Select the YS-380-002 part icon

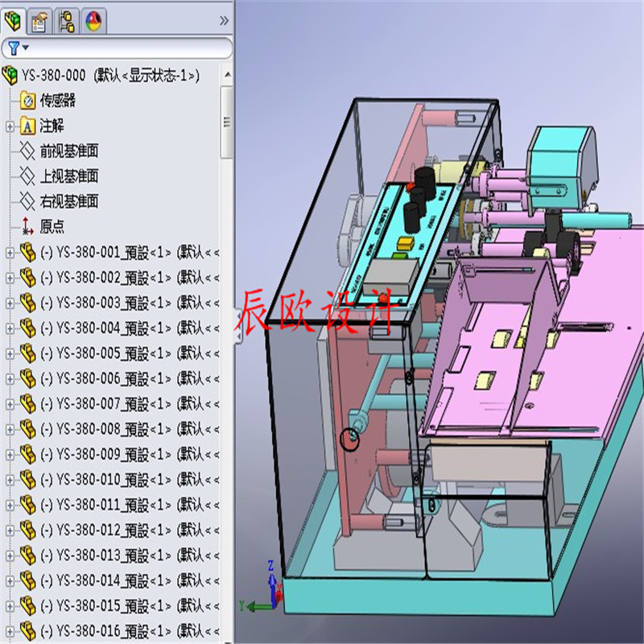coord(27,278)
